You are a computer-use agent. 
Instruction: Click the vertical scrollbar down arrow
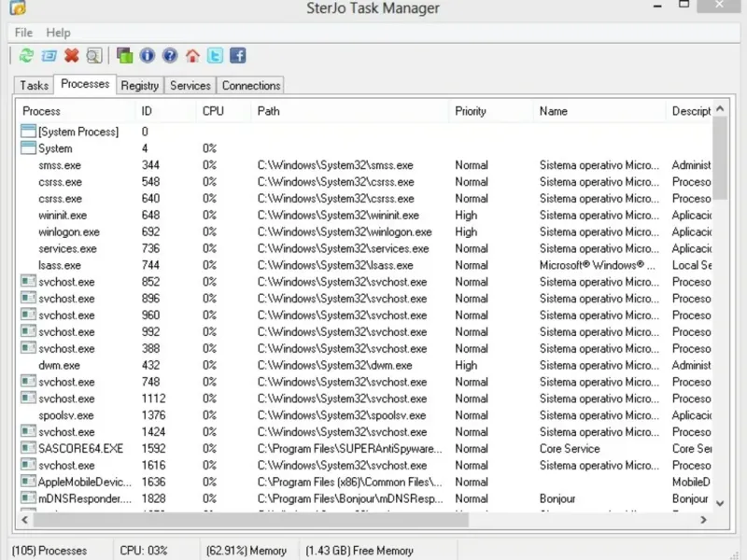pyautogui.click(x=720, y=503)
